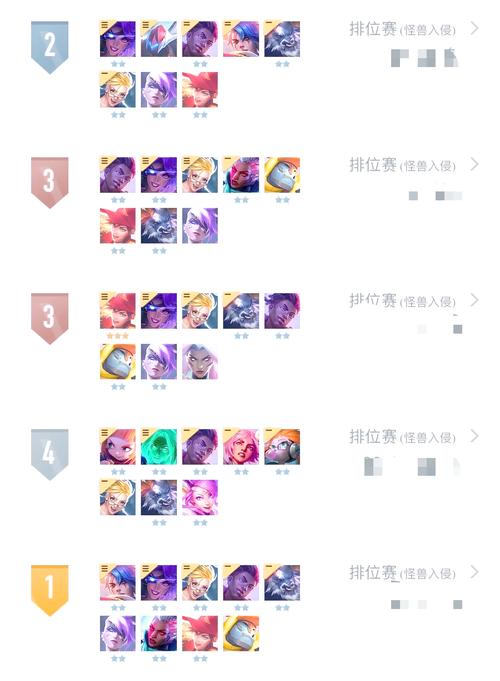Select yellow helmet champion in first-place match
This screenshot has width=500, height=681.
(241, 633)
